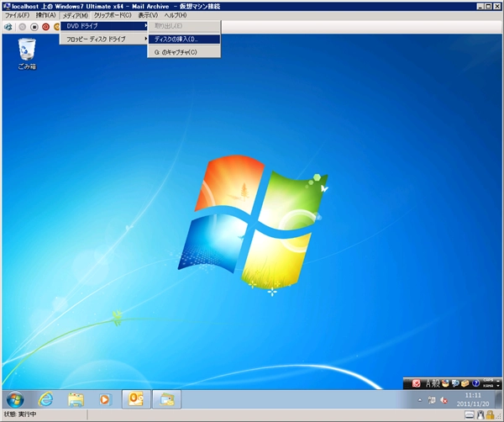
Task: Click the red Shut Down toolbar icon
Action: point(45,27)
